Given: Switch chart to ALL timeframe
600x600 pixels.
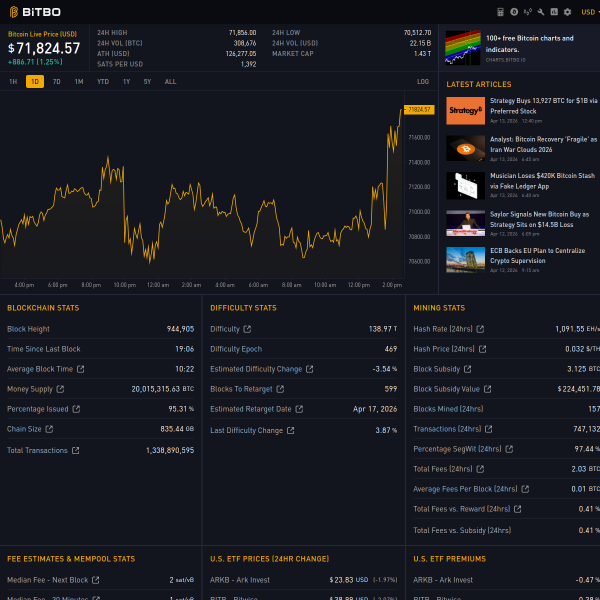Looking at the screenshot, I should tap(170, 82).
